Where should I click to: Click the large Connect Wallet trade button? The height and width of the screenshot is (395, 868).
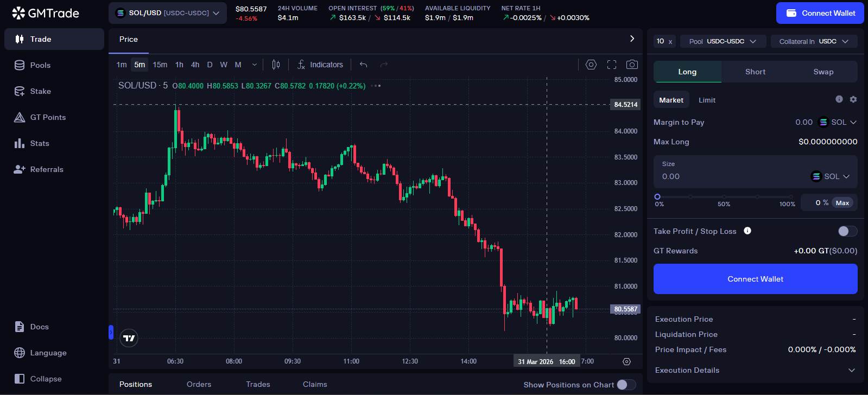point(755,279)
